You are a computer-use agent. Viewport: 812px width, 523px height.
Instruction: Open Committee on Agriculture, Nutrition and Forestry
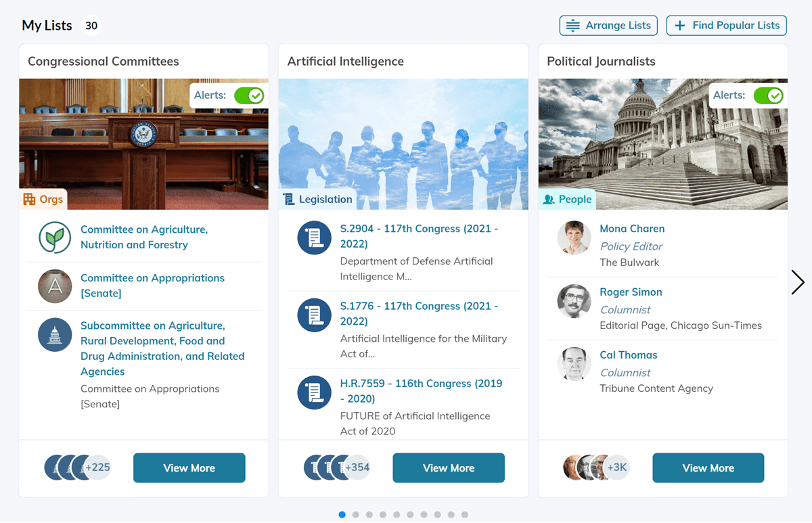coord(144,237)
